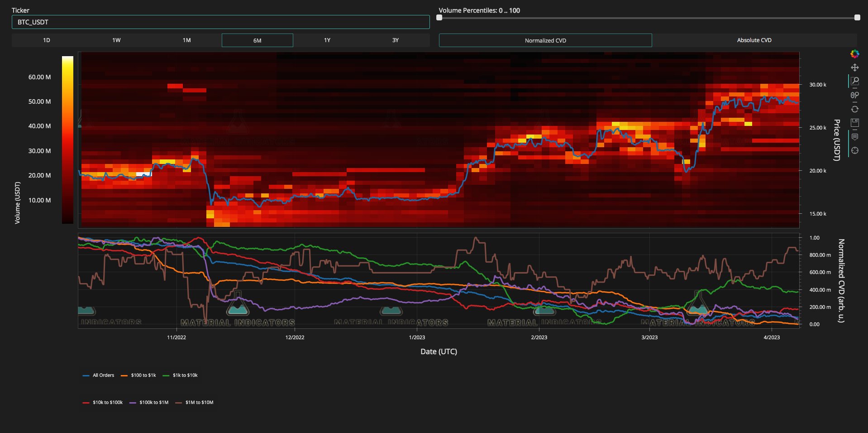
Task: Choose the 3Y time range
Action: (x=395, y=40)
